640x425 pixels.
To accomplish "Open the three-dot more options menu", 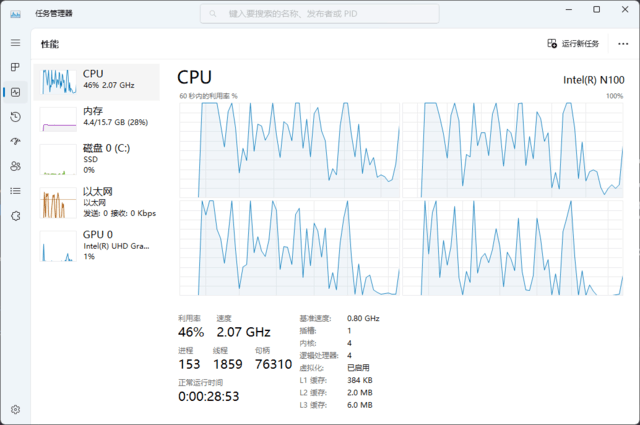I will 622,44.
